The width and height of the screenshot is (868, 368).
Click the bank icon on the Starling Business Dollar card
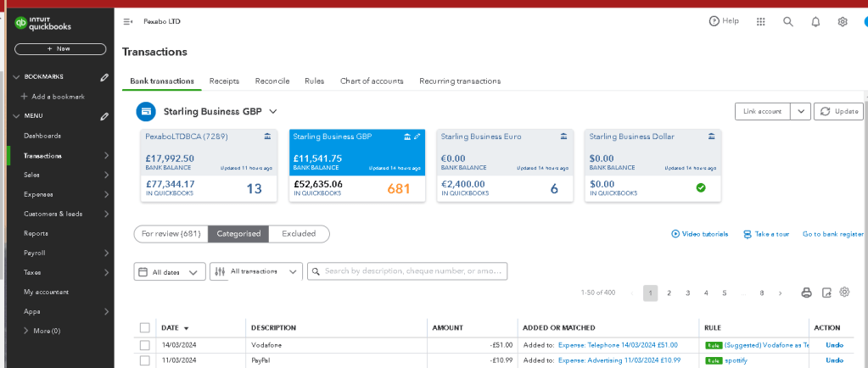pyautogui.click(x=712, y=137)
